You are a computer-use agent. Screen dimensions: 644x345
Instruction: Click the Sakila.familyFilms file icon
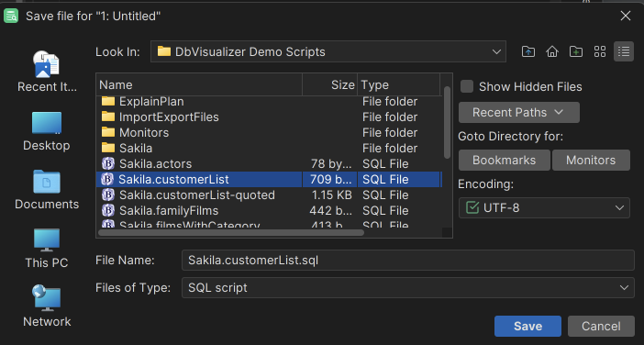click(108, 210)
